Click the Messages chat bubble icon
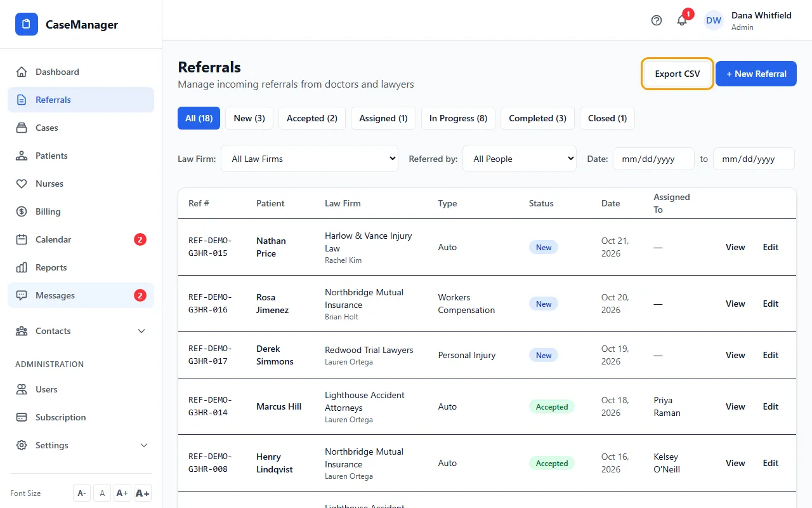812x508 pixels. (22, 295)
